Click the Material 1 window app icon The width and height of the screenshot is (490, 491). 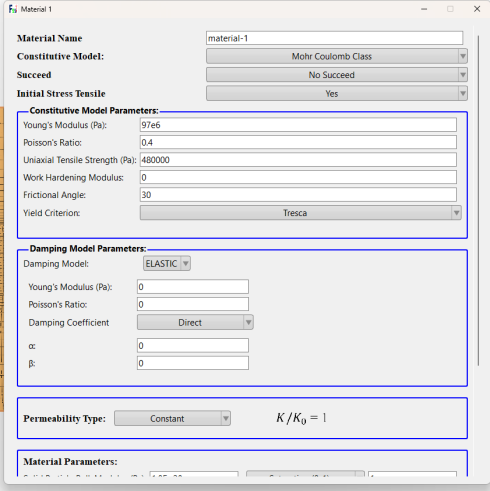pyautogui.click(x=13, y=9)
